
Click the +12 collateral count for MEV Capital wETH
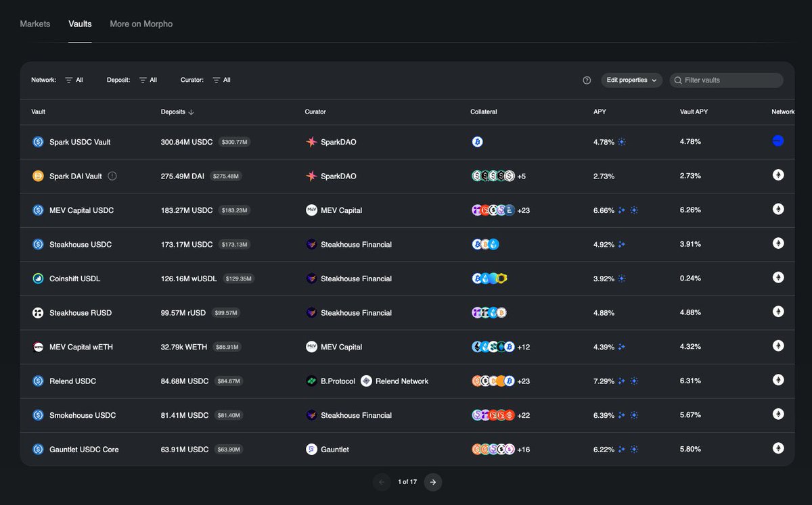524,347
